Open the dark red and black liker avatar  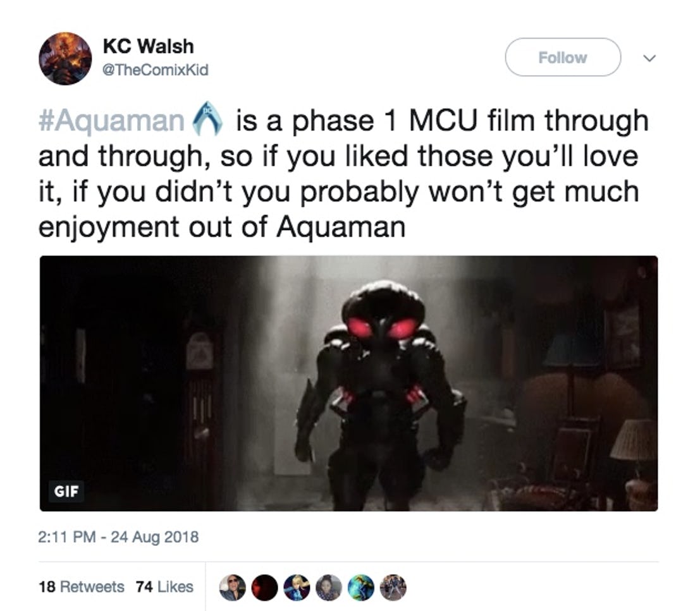(265, 588)
